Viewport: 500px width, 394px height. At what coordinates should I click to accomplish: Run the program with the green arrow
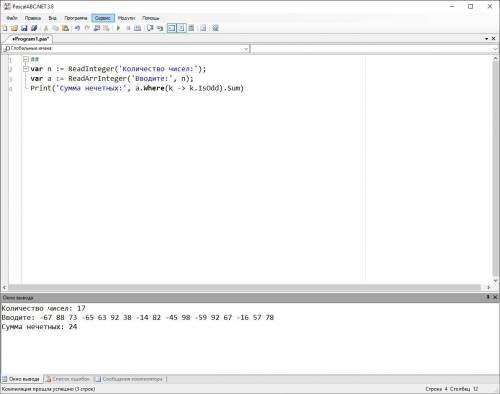(118, 28)
